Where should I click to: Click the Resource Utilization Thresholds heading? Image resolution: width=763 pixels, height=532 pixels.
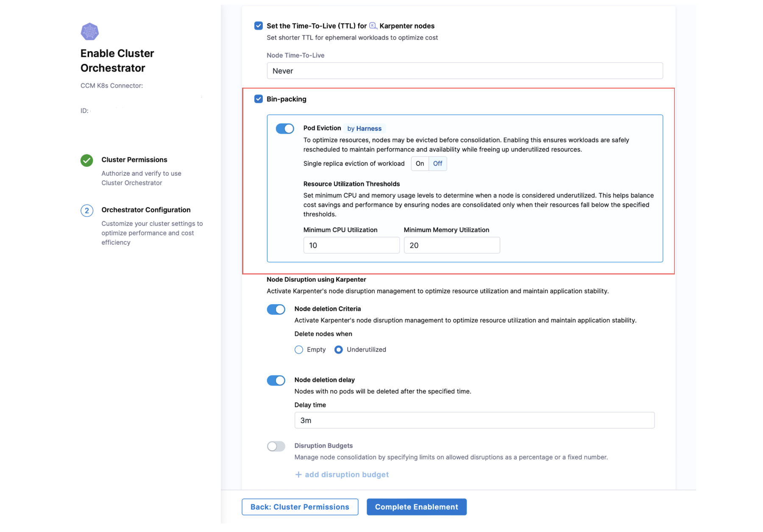pyautogui.click(x=351, y=184)
